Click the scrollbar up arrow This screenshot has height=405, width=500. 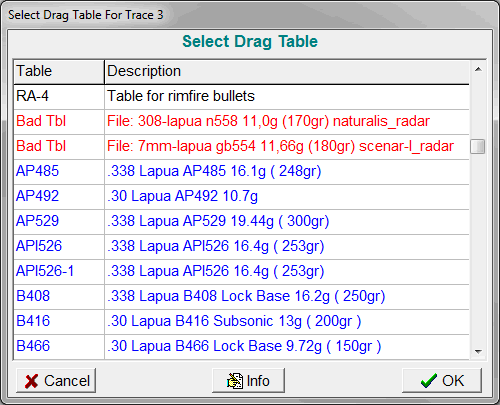tap(478, 69)
